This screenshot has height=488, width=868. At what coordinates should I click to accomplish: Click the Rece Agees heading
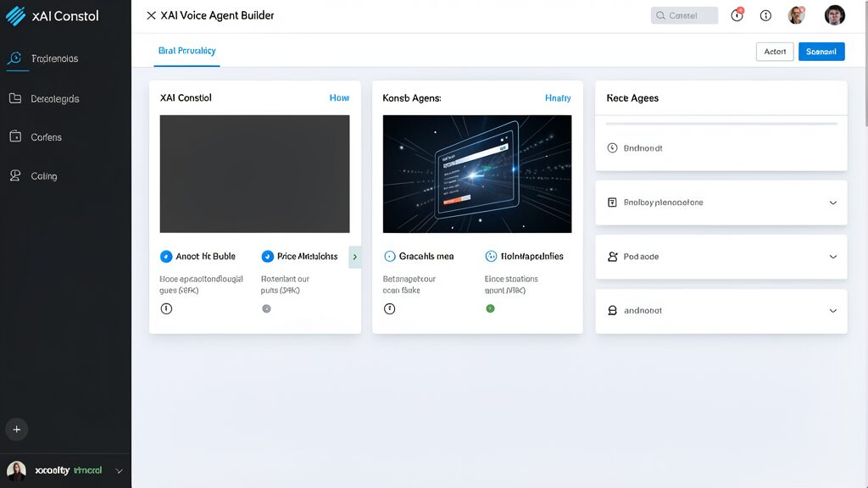coord(632,98)
